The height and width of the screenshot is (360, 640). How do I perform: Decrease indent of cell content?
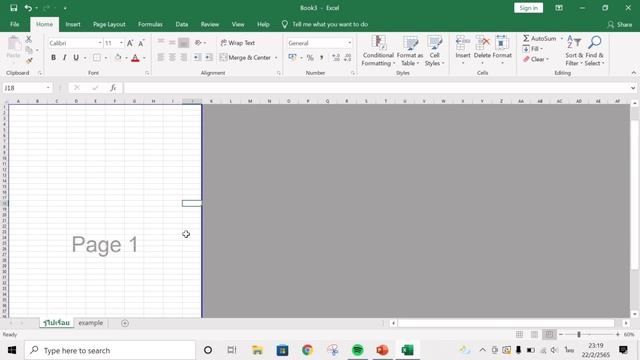197,58
